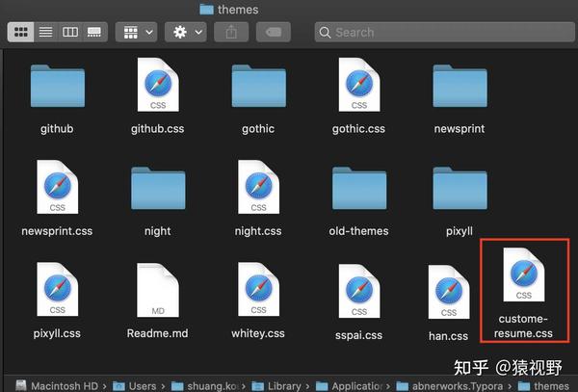
Task: Click the Edit Tags toolbar button
Action: 274,32
